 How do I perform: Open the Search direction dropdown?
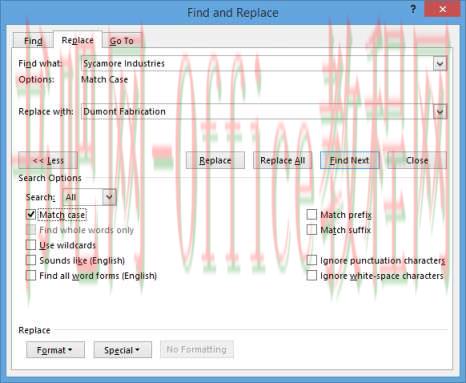109,197
